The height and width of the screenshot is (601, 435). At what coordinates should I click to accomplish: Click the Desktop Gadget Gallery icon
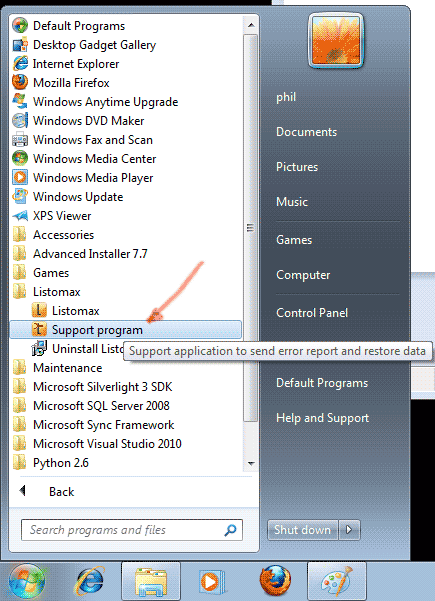pos(20,45)
